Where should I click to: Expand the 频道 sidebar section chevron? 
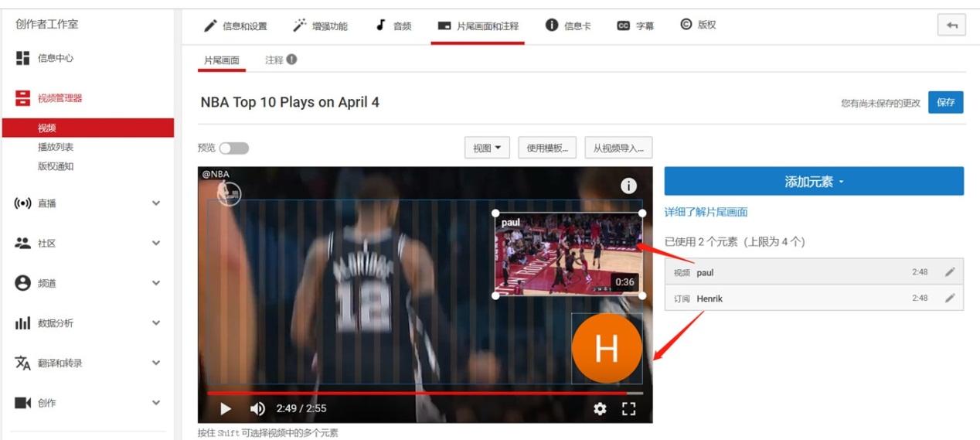tap(156, 283)
